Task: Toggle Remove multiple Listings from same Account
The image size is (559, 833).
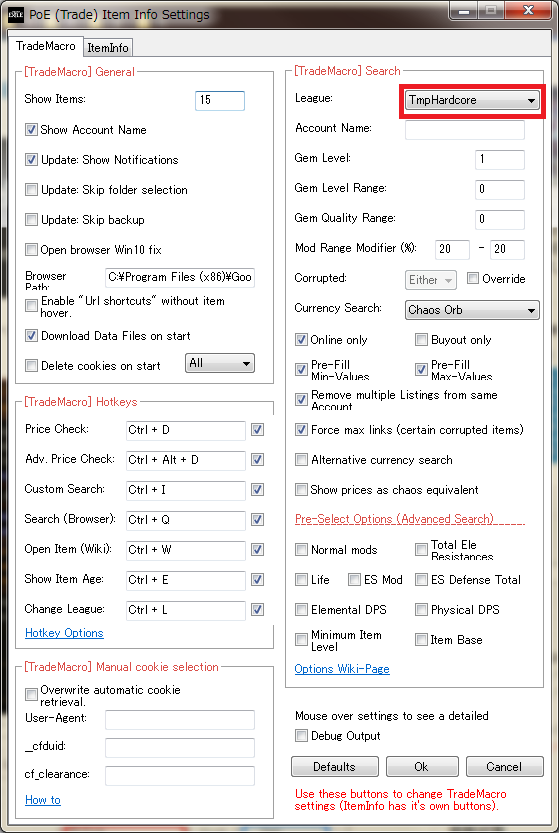Action: tap(301, 400)
